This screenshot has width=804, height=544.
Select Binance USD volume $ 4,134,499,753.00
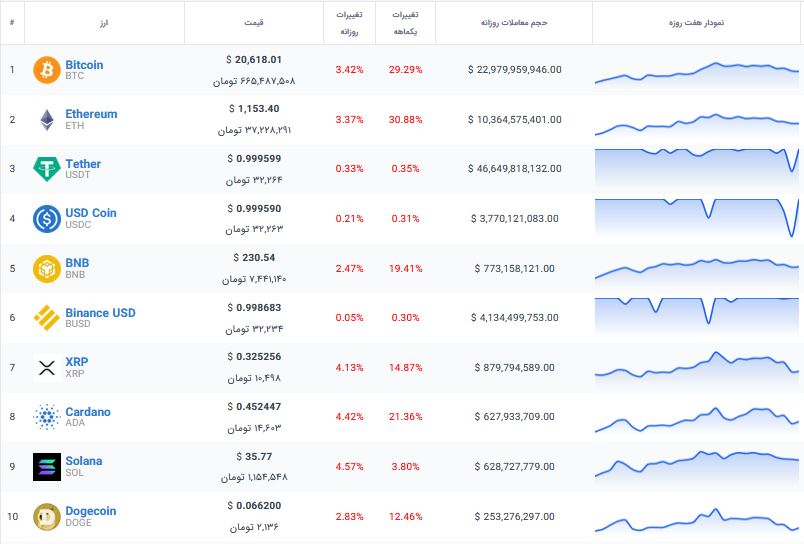click(x=514, y=318)
